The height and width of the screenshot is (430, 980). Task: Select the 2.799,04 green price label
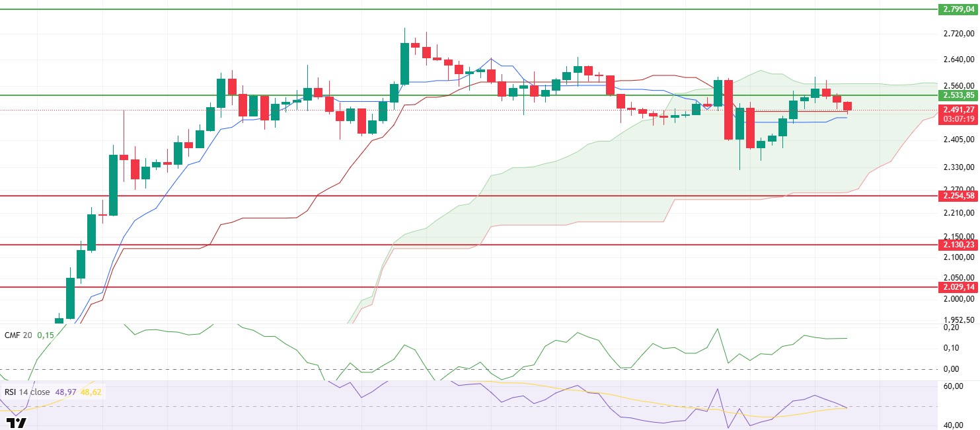point(958,9)
